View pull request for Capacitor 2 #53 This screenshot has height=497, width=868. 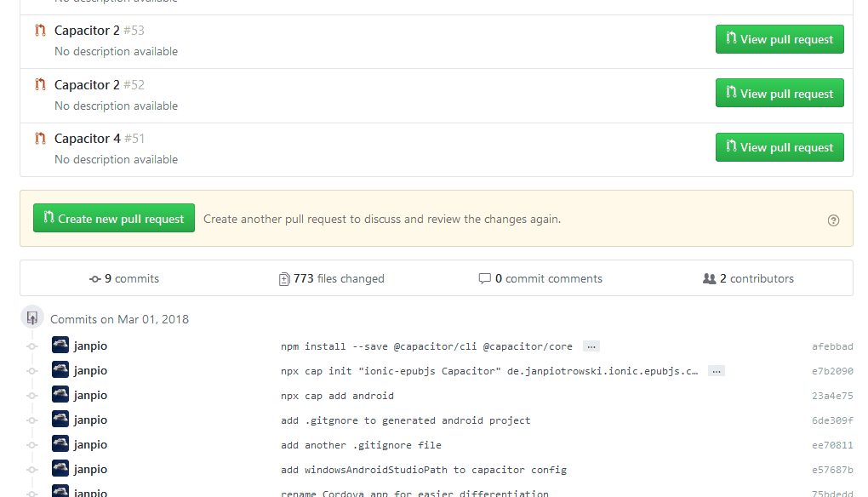tap(779, 38)
